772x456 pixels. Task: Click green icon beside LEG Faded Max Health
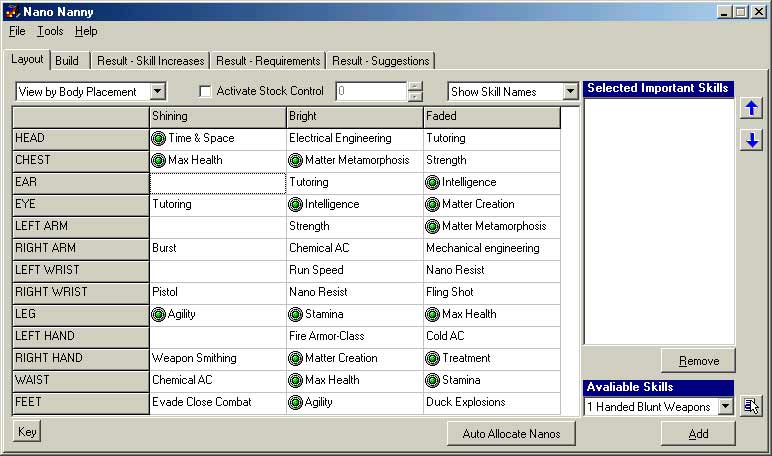[x=432, y=314]
